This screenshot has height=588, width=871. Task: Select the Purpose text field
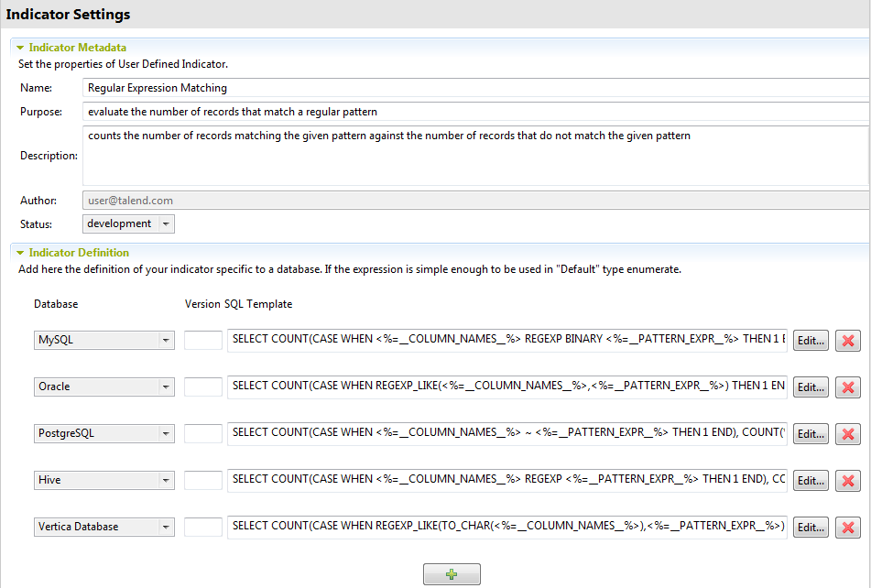coord(366,111)
